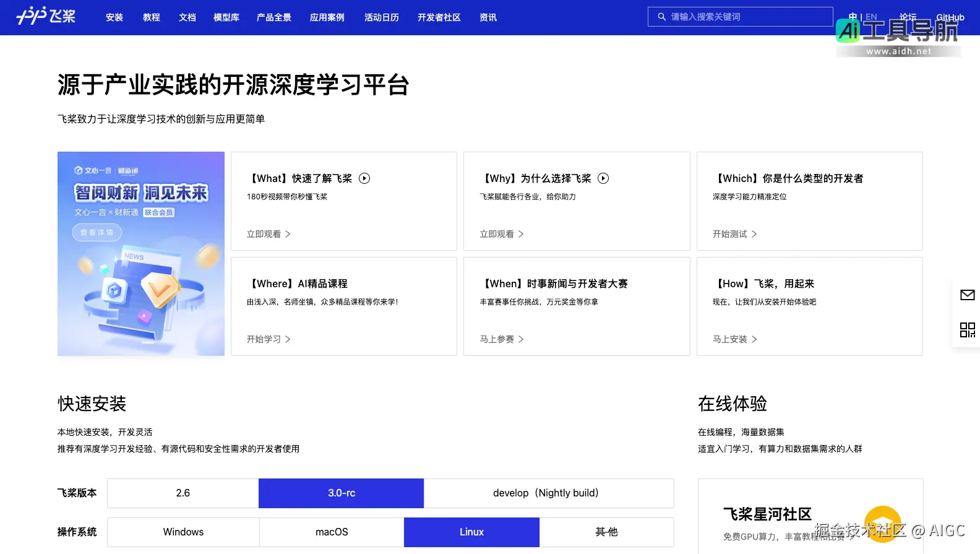This screenshot has width=980, height=554.
Task: Open the mail feedback icon on right edge
Action: (967, 295)
